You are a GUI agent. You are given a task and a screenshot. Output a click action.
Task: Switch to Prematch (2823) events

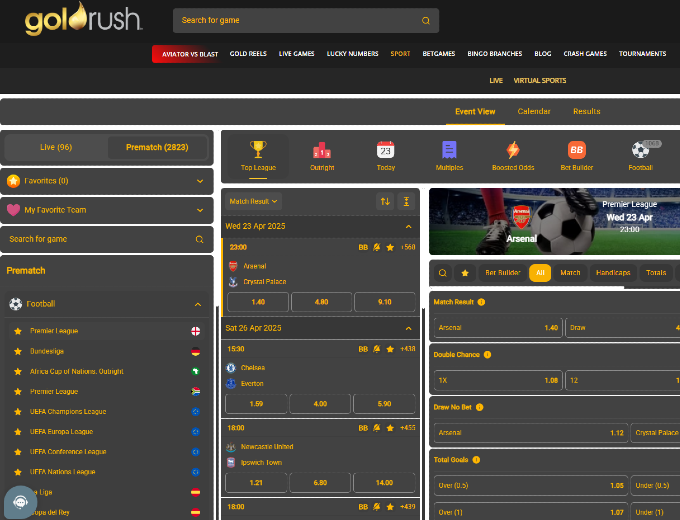point(157,147)
